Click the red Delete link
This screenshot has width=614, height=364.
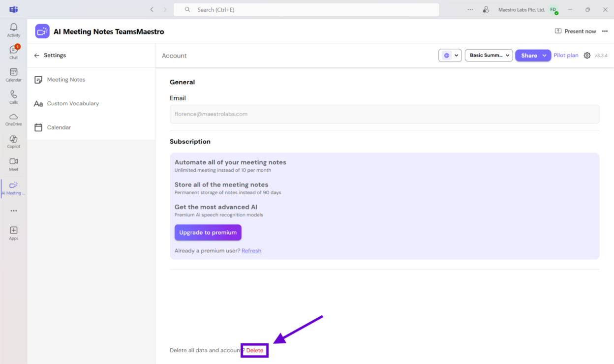[255, 350]
